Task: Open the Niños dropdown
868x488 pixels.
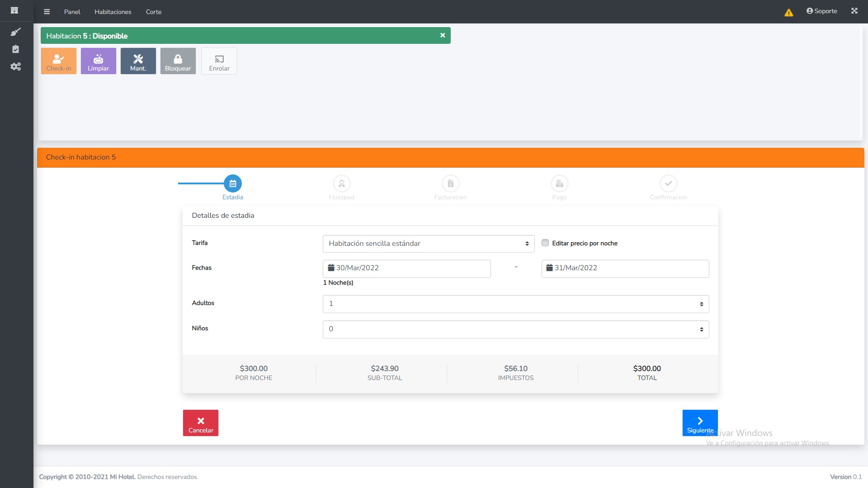Action: [x=515, y=329]
